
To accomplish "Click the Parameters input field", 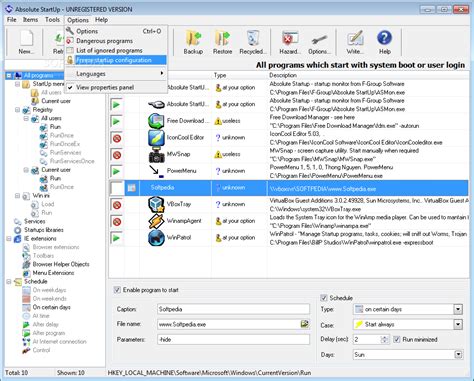I will (x=233, y=339).
